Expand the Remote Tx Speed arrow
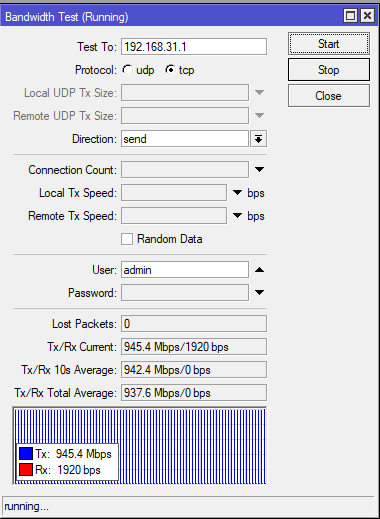 click(x=237, y=216)
